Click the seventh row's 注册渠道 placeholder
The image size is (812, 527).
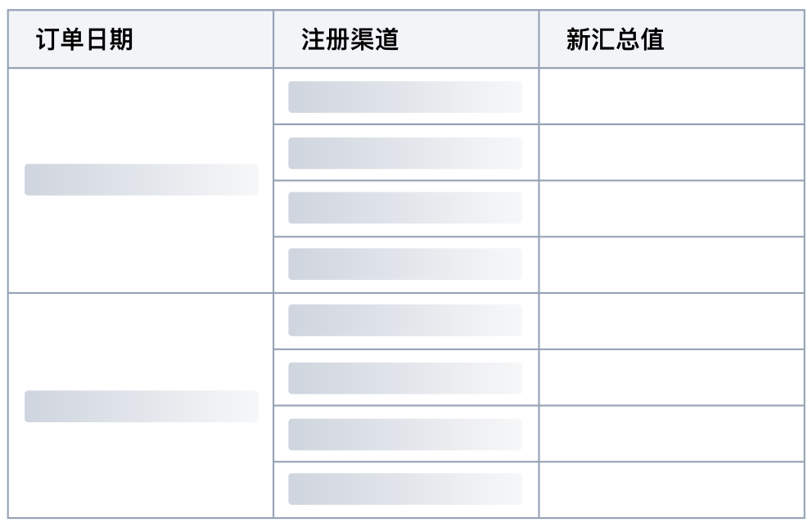(405, 434)
